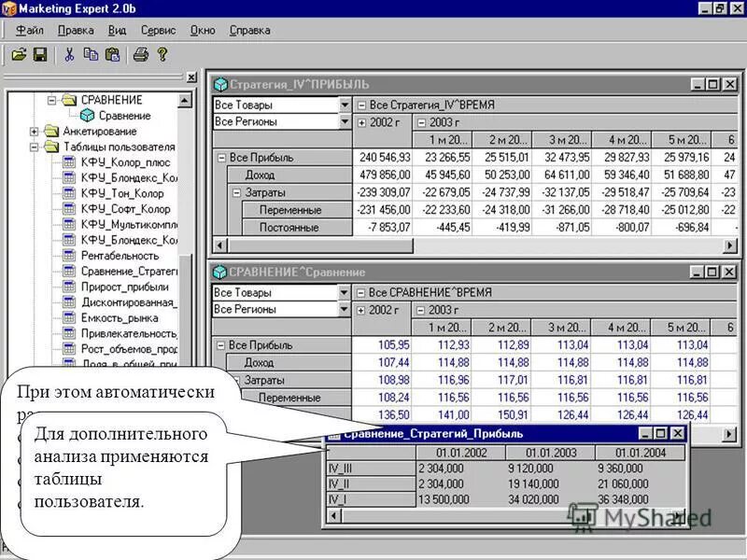This screenshot has width=747, height=560.
Task: Open Все Товары dropdown in Стратегия_IV window
Action: point(345,105)
